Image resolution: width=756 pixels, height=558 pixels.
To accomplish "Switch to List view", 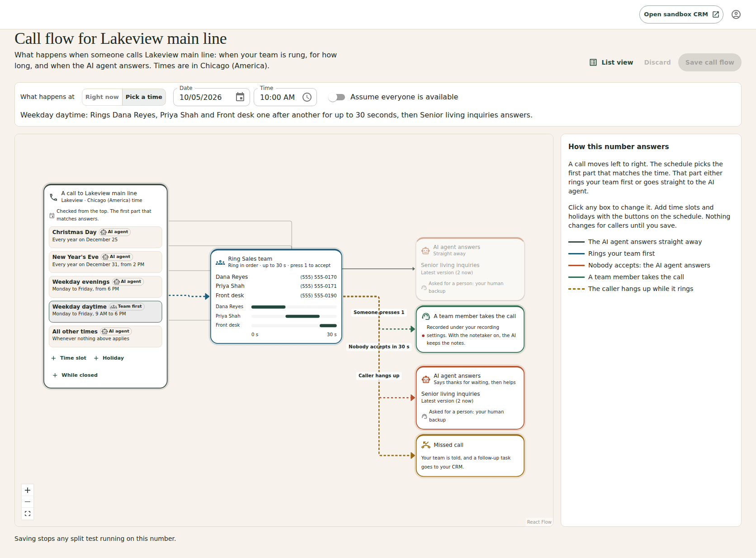I will coord(611,62).
